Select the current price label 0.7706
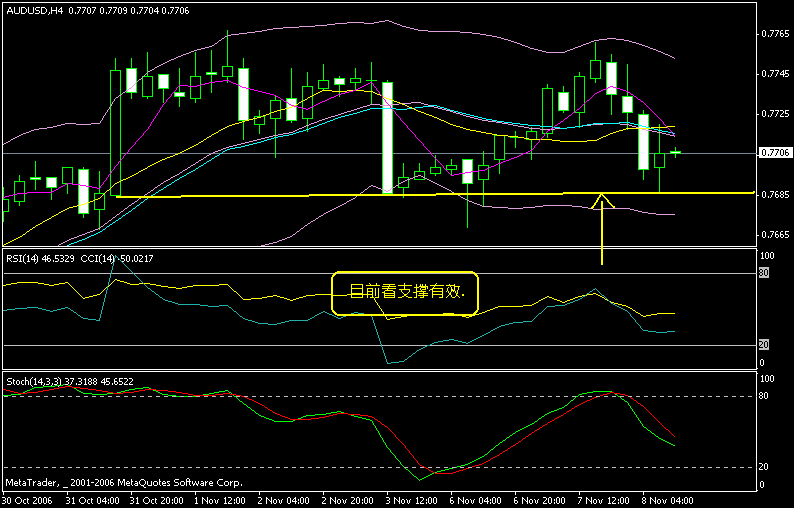Image resolution: width=794 pixels, height=508 pixels. click(x=775, y=153)
